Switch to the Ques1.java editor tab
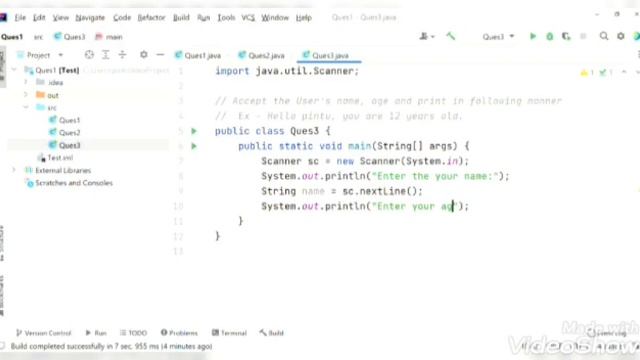Image resolution: width=640 pixels, height=360 pixels. pos(198,56)
